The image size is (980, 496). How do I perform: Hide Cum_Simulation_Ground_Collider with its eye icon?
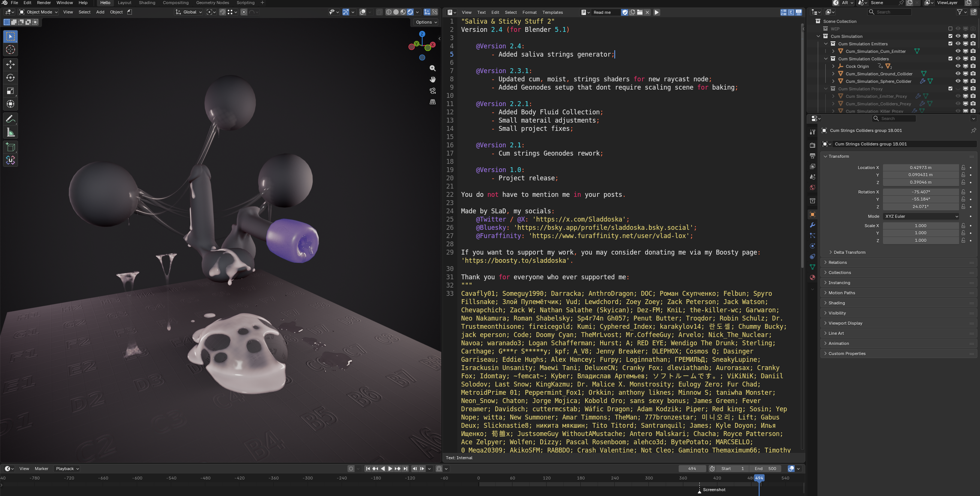click(958, 73)
